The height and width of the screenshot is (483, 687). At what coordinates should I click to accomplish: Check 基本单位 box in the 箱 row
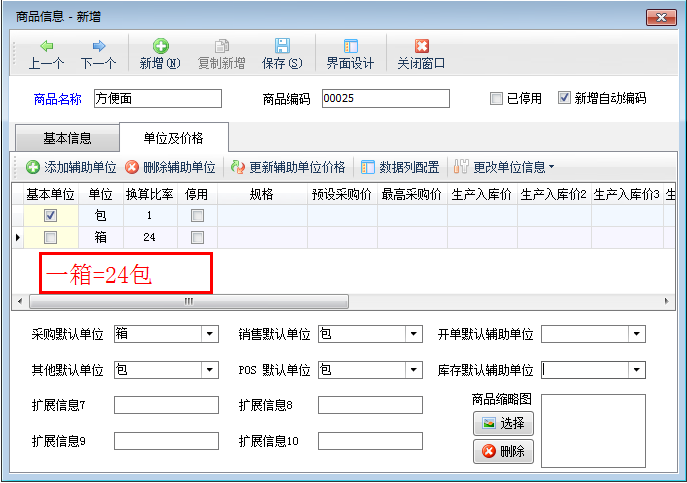coord(50,237)
